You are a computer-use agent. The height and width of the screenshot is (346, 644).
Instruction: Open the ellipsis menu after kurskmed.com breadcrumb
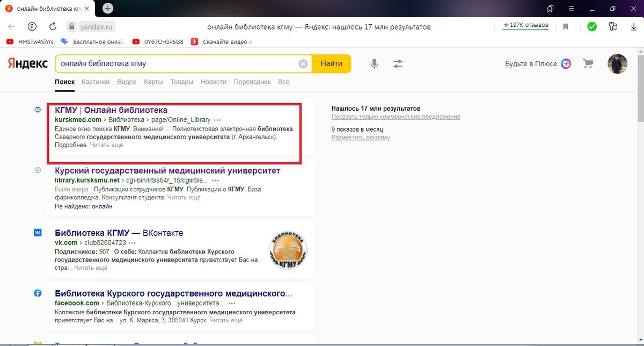pos(217,119)
